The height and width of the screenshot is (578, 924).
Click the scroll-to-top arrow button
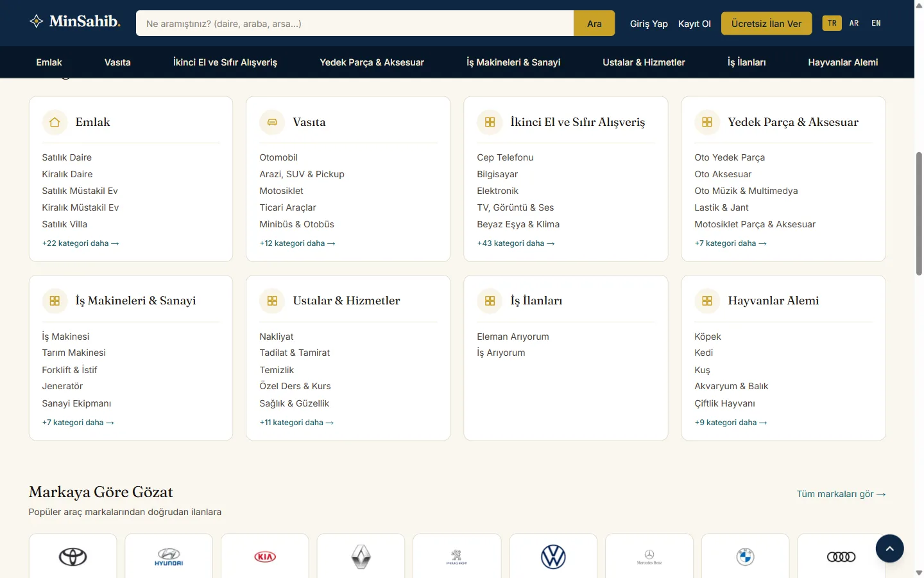889,548
